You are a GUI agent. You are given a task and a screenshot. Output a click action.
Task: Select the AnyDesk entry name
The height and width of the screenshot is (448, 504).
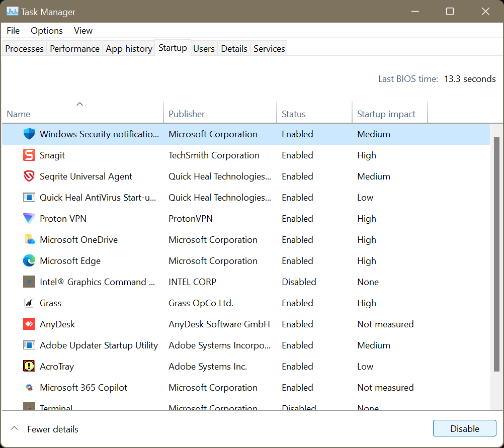[57, 324]
